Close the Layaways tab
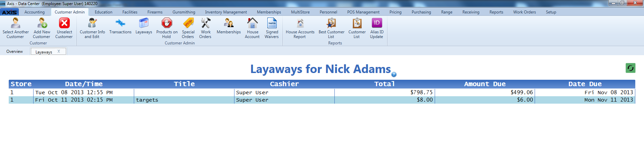This screenshot has width=644, height=142. (59, 51)
